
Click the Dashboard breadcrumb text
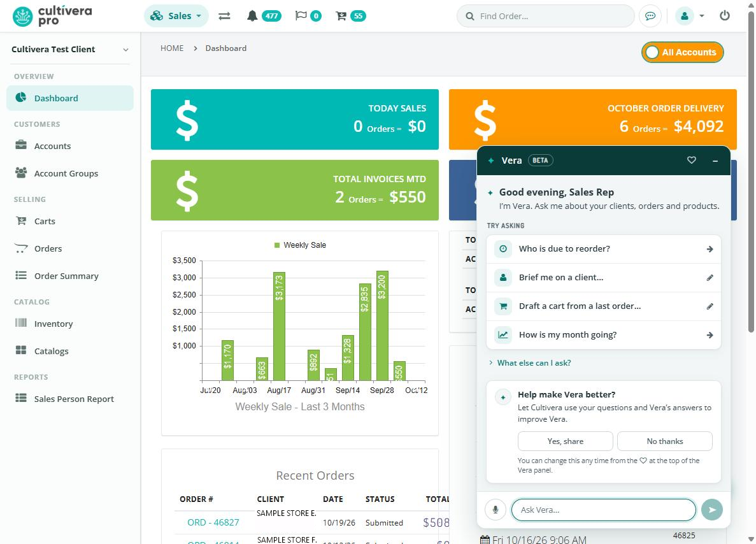225,48
